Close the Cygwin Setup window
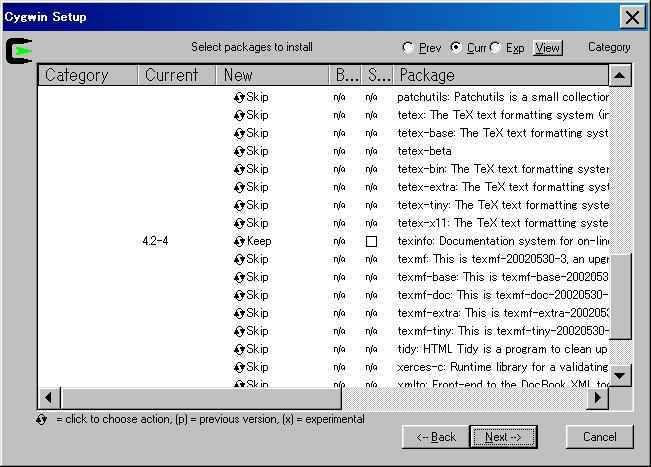 point(632,17)
